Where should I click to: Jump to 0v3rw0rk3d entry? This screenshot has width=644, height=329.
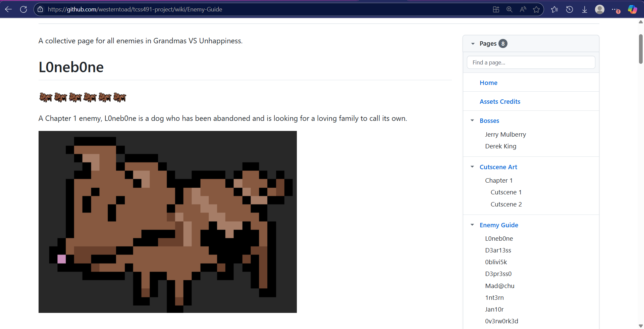point(501,321)
